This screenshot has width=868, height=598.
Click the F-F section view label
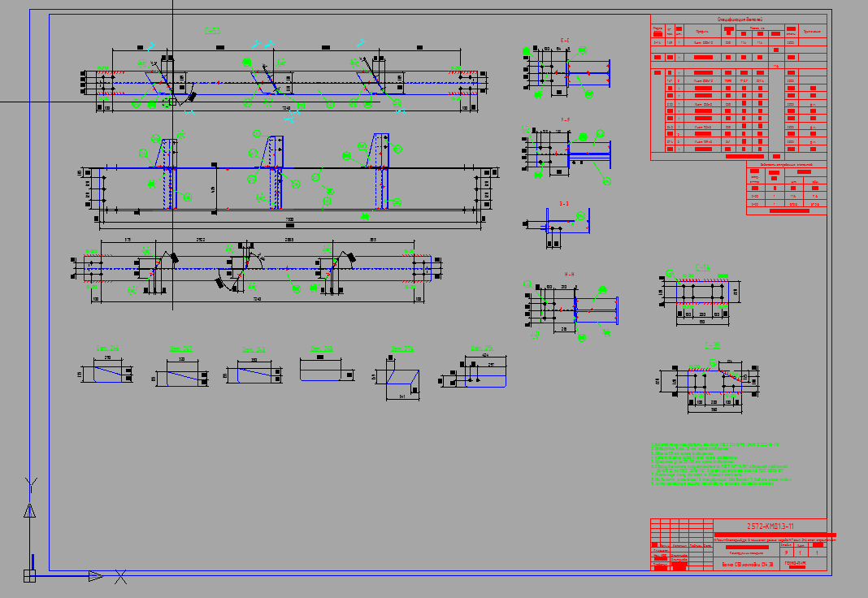[x=565, y=120]
